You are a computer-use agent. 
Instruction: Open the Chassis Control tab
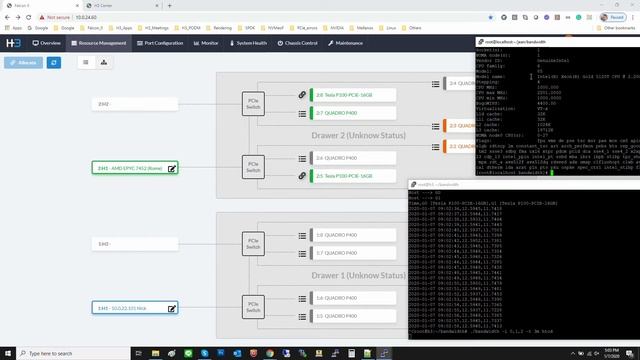click(298, 43)
